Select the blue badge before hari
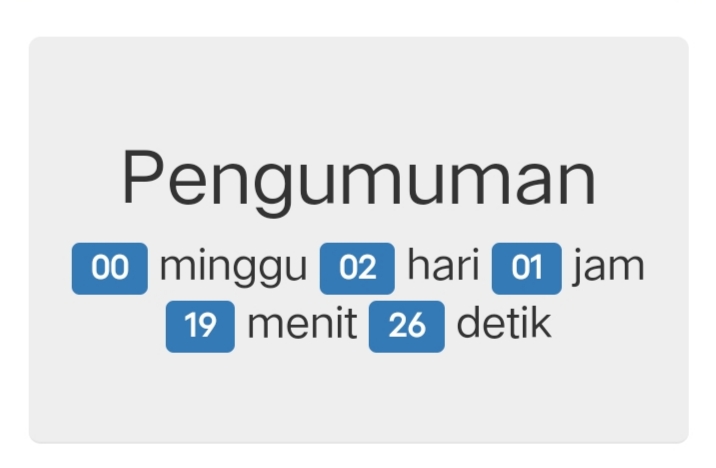Image resolution: width=716 pixels, height=468 pixels. click(357, 268)
